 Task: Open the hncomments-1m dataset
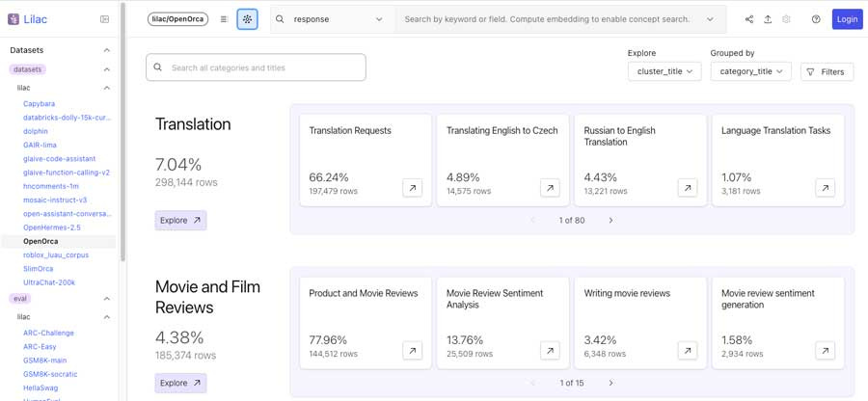tap(51, 186)
